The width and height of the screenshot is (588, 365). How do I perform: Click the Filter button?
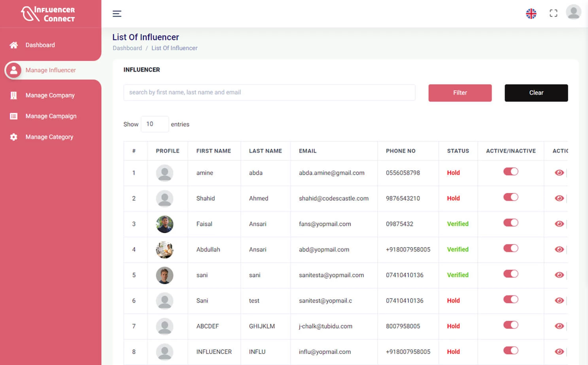click(460, 93)
